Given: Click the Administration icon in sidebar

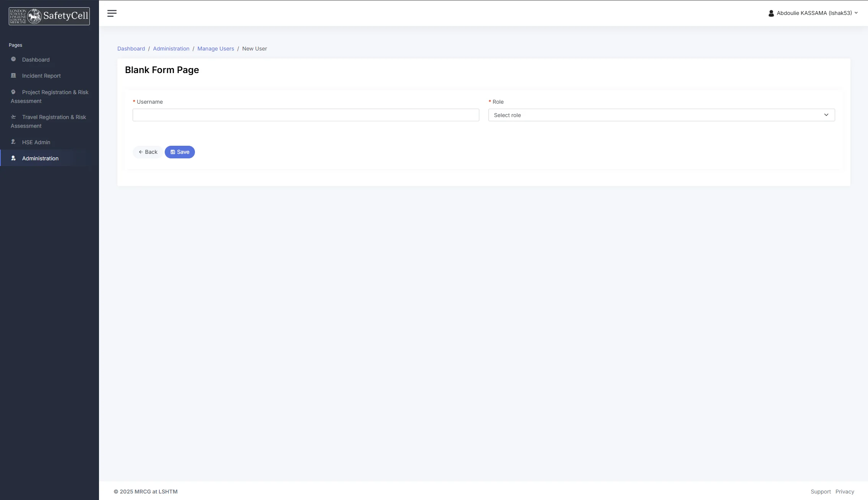Looking at the screenshot, I should (x=13, y=158).
